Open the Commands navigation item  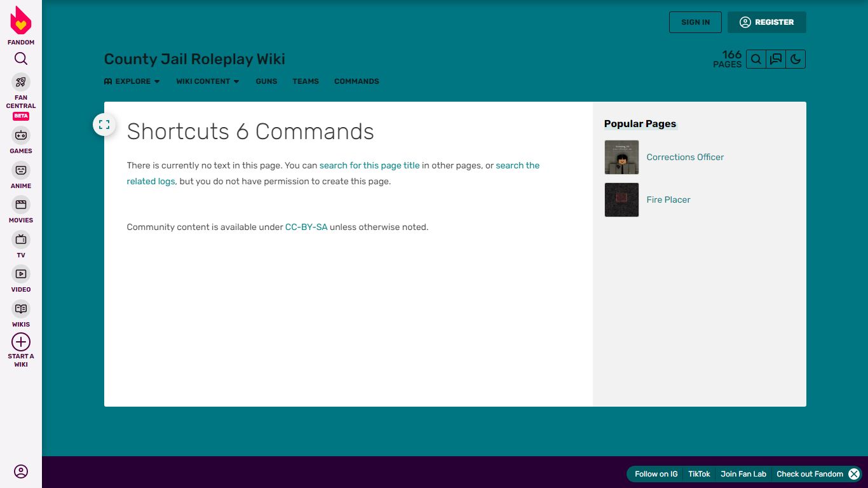(356, 81)
